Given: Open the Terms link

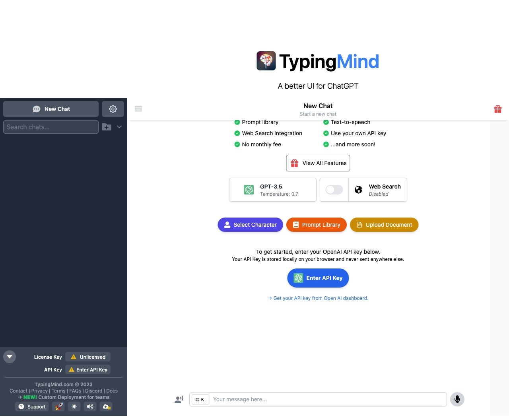Looking at the screenshot, I should click(x=58, y=391).
